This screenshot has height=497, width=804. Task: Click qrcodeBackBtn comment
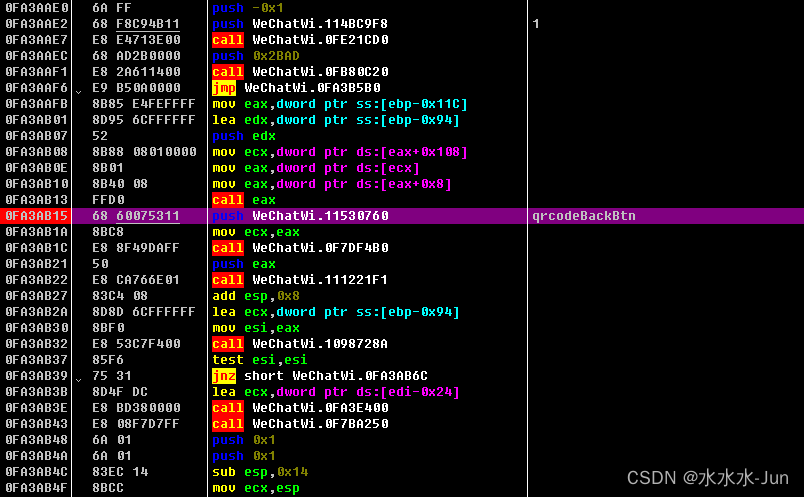coord(584,216)
